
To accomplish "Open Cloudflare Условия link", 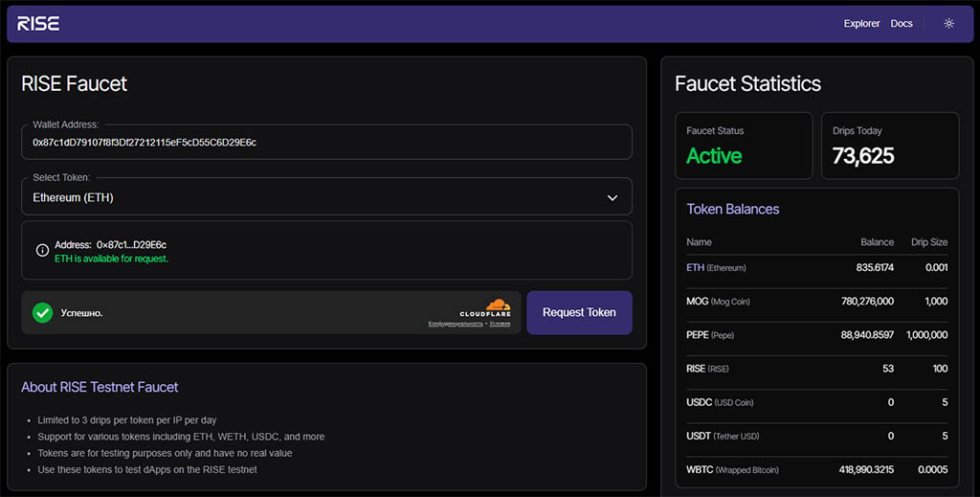I will click(500, 324).
